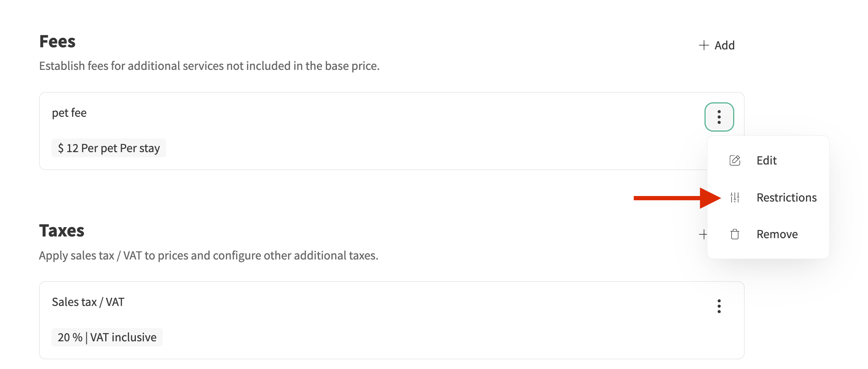Click the pet fee title text
Viewport: 868px width, 369px height.
coord(69,113)
